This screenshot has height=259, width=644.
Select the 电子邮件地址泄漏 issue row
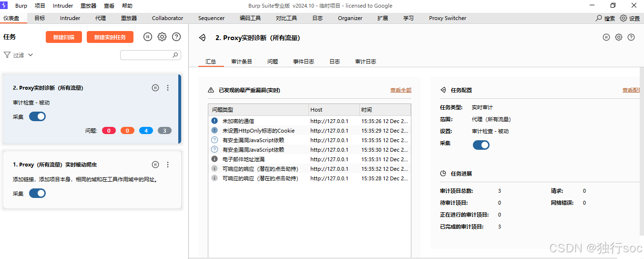[x=309, y=159]
